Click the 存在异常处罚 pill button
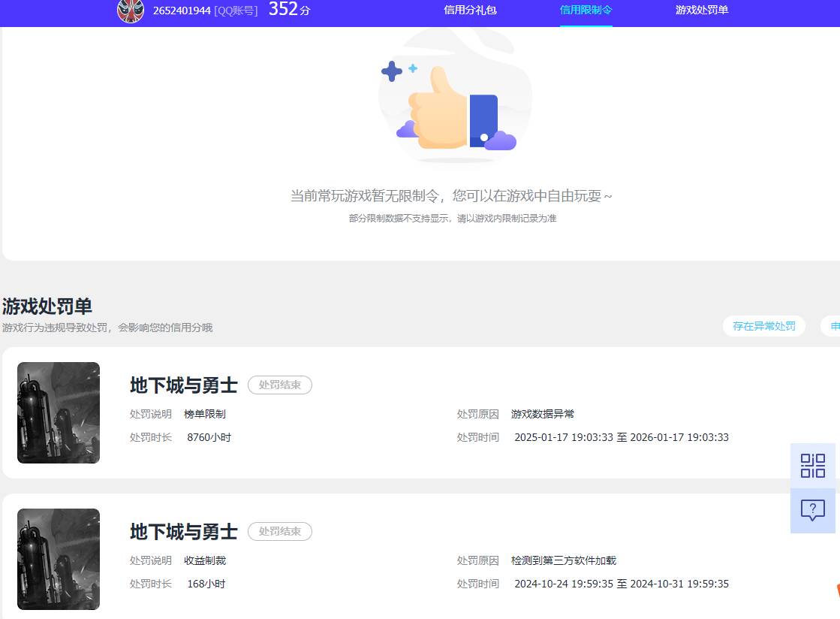 click(x=763, y=326)
